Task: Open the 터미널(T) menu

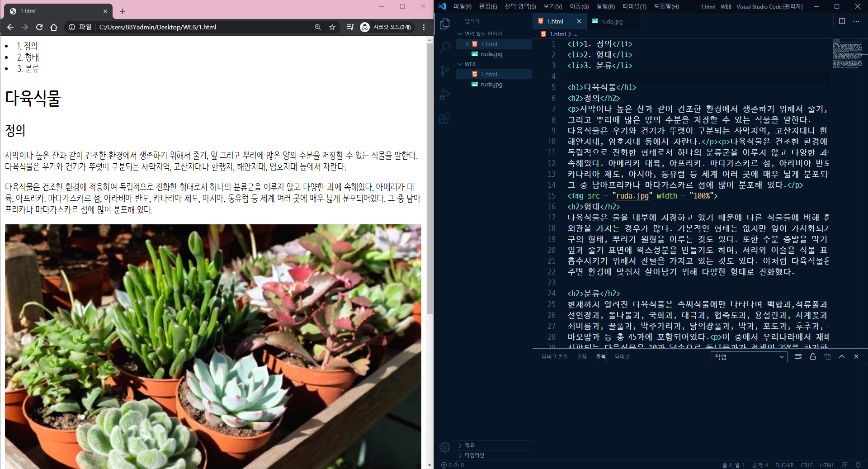Action: 634,6
